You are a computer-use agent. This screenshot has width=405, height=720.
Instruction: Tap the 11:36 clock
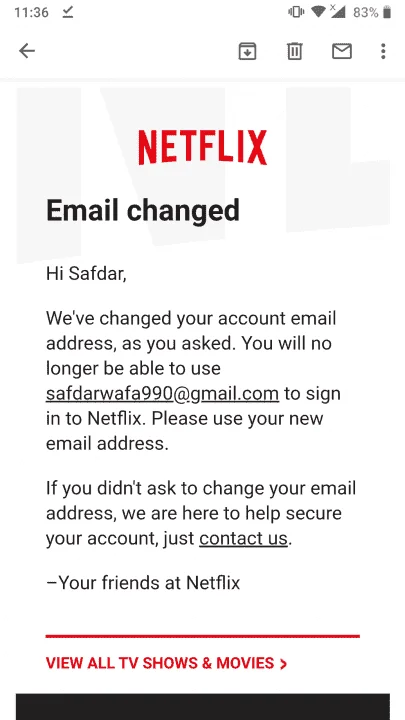31,12
